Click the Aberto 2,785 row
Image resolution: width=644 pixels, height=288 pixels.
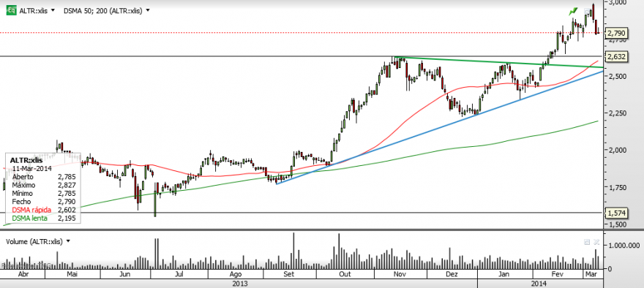point(43,177)
